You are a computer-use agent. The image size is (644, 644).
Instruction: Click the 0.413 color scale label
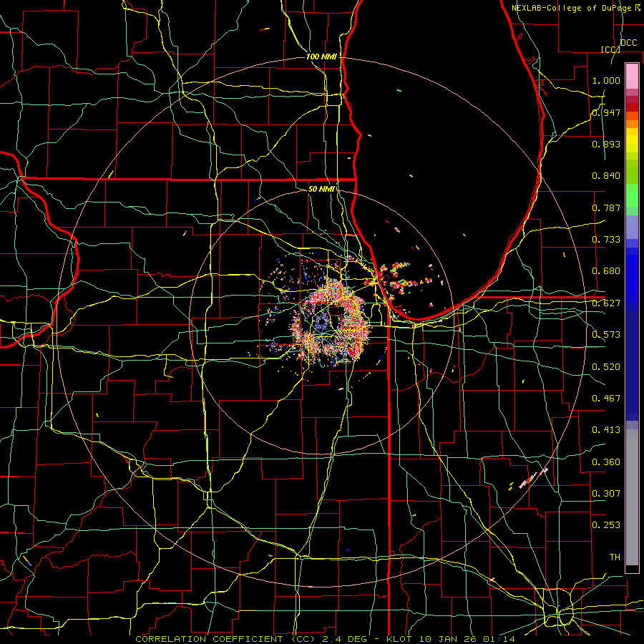606,430
